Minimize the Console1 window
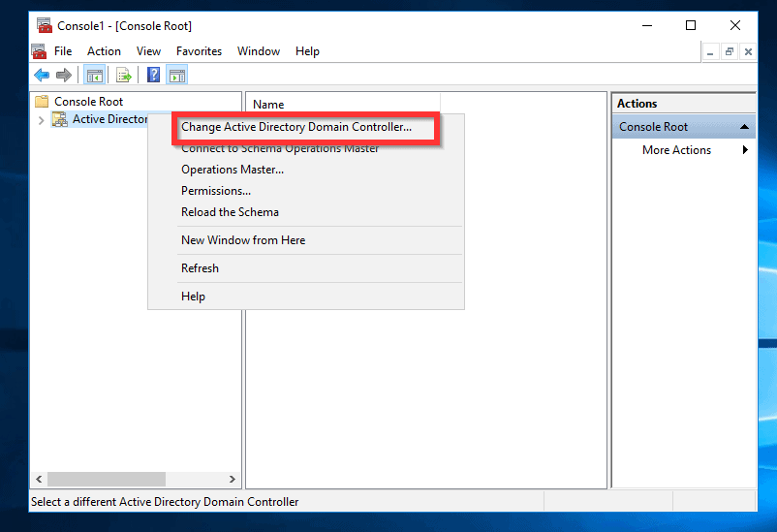Viewport: 777px width, 532px height. coord(647,25)
